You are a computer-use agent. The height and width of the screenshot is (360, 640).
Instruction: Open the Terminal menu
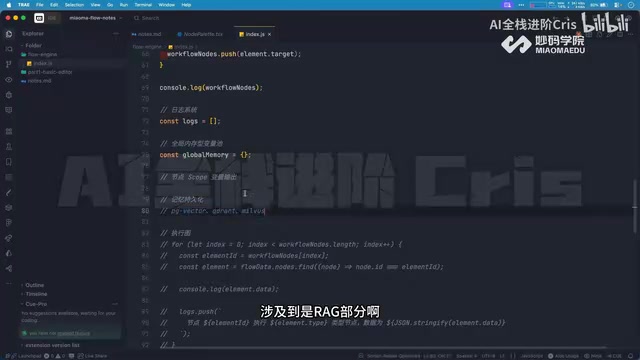(143, 5)
